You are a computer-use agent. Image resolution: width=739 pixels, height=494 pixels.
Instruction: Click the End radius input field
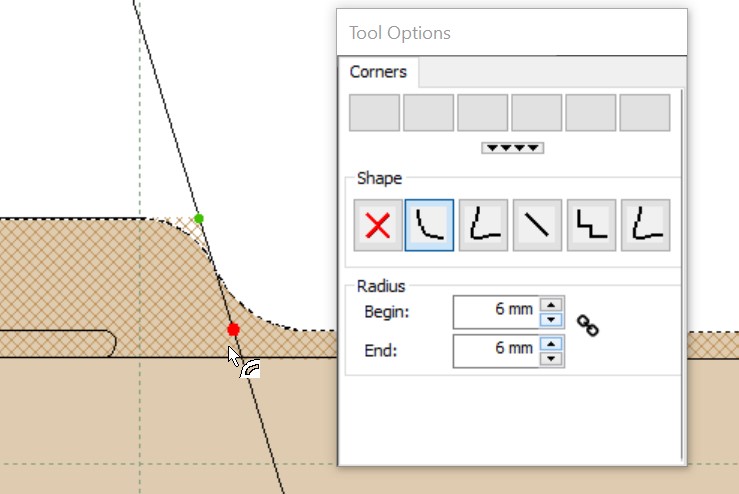[496, 351]
